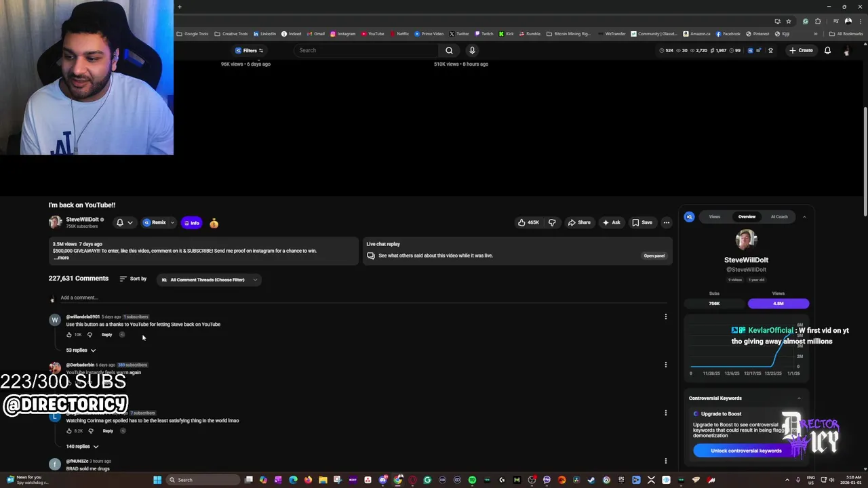Open notification bell dropdown for SteveWillDoIt

[124, 222]
